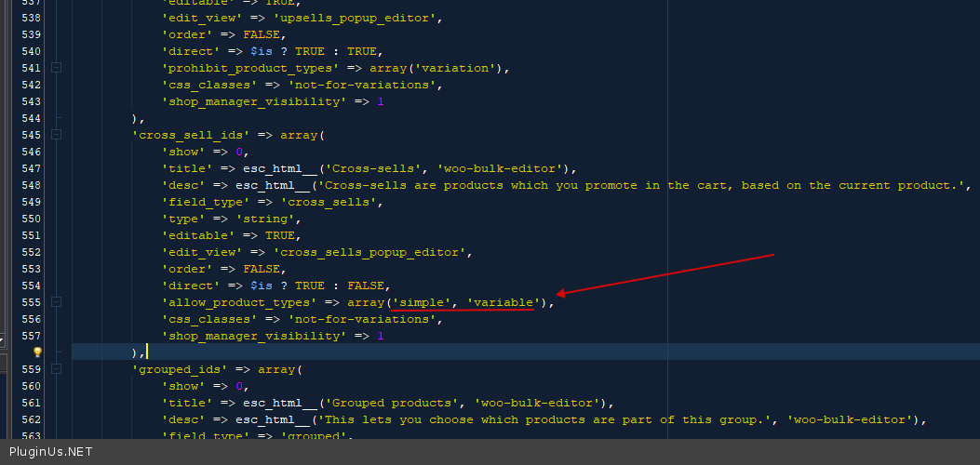
Task: Click line number 561 in the gutter
Action: tap(30, 403)
